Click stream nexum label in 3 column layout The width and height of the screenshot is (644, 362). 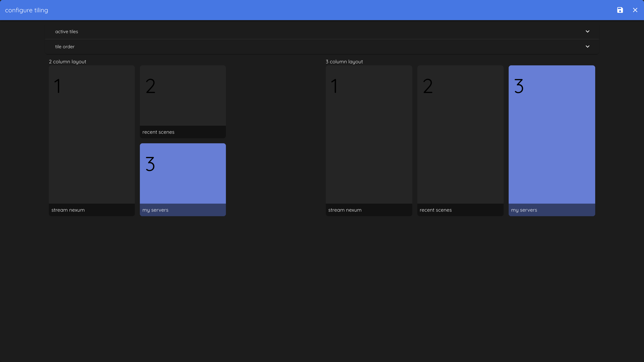(x=345, y=210)
